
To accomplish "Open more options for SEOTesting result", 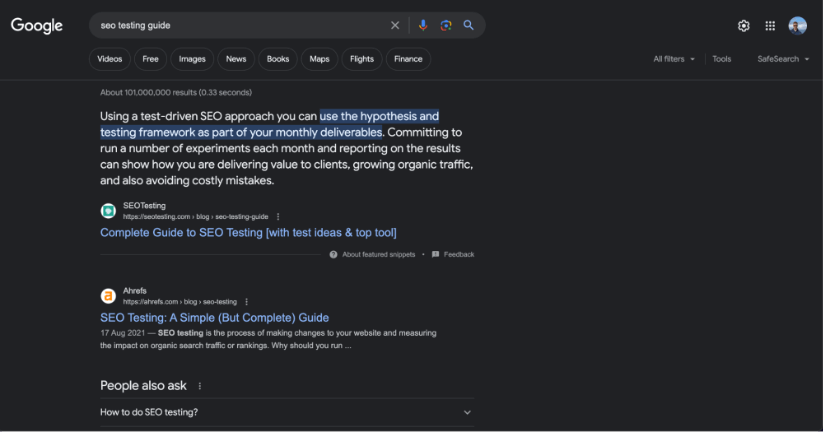I will click(x=278, y=217).
